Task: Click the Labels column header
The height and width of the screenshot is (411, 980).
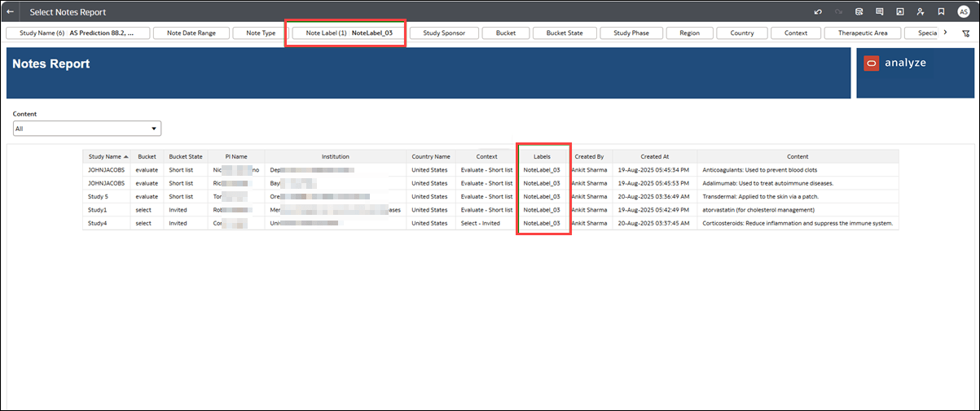Action: click(x=542, y=156)
